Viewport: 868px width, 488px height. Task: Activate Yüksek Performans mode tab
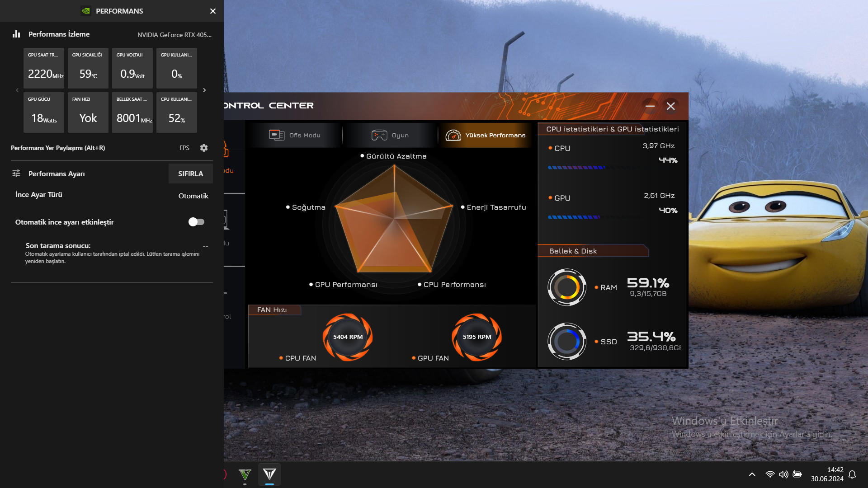pos(486,135)
